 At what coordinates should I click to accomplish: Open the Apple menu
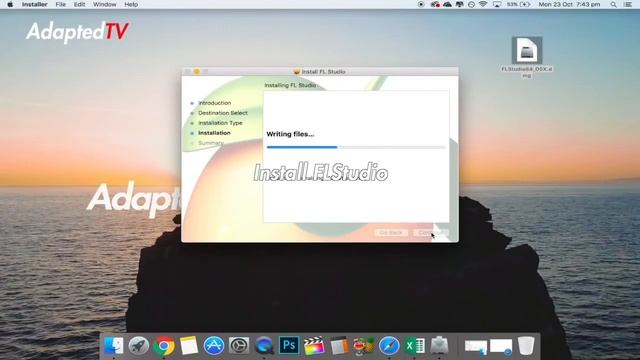point(10,4)
